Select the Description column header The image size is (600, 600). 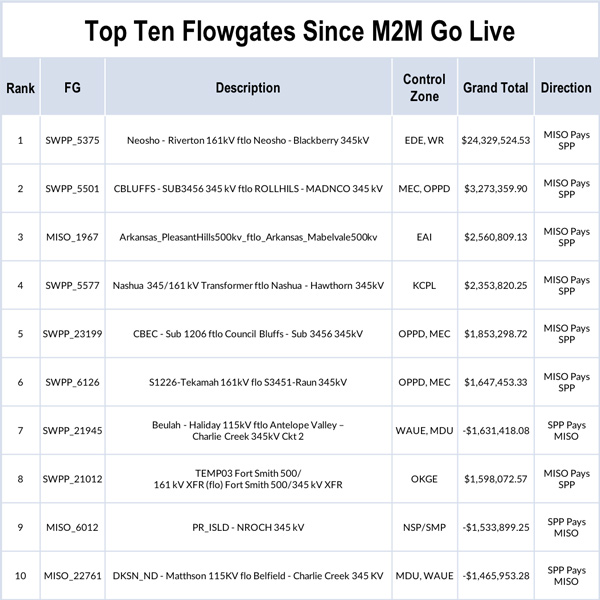(248, 88)
